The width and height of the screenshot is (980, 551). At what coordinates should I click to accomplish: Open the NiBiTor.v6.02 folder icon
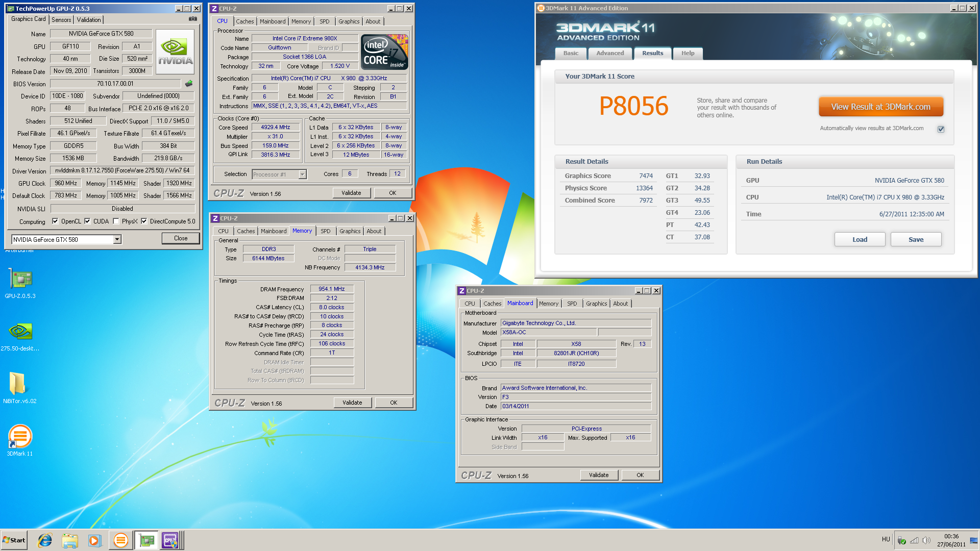pos(19,388)
